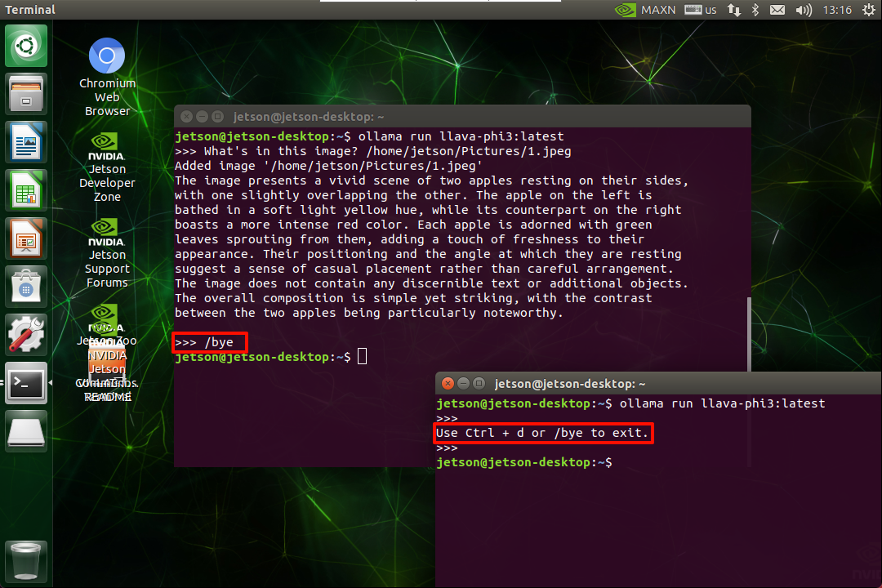Screen dimensions: 882x588
Task: Click the front terminal's title 'jetson@jetson-desktop: ~'
Action: point(570,384)
